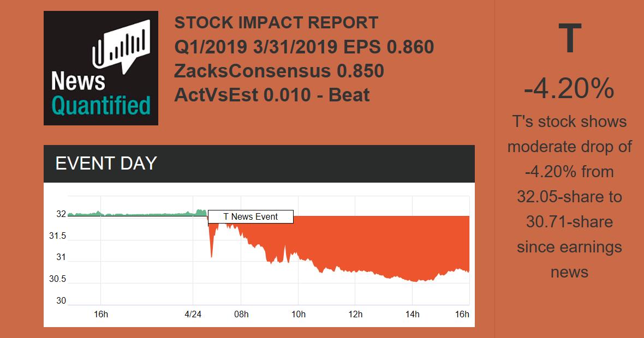The height and width of the screenshot is (338, 644).
Task: Click the EVENT DAY header bar
Action: [259, 164]
